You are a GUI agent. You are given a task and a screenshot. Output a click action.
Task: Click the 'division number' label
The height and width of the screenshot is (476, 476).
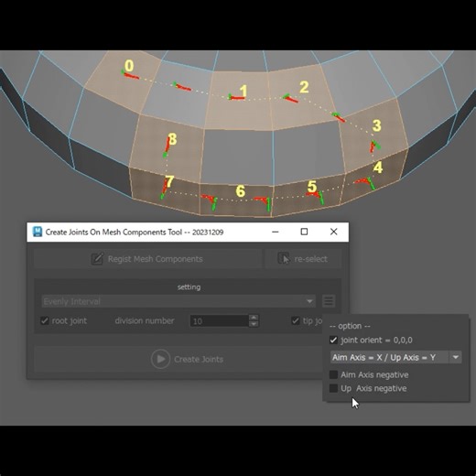[145, 320]
